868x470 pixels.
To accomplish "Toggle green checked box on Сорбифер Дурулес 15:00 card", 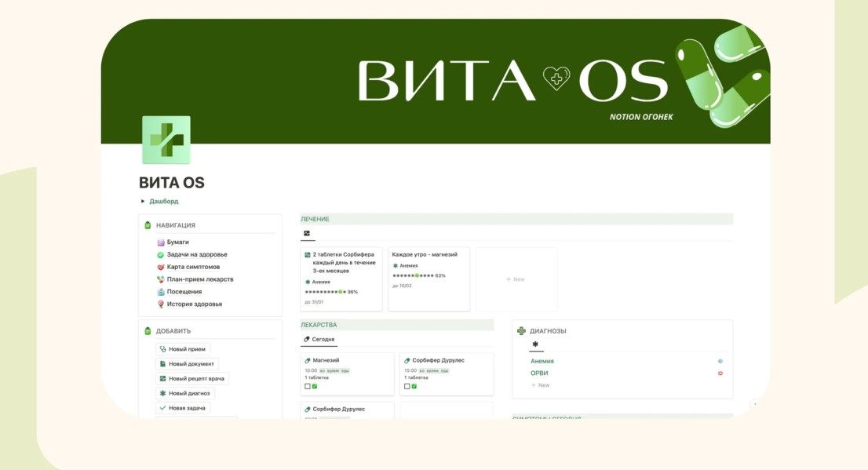I will coord(414,386).
